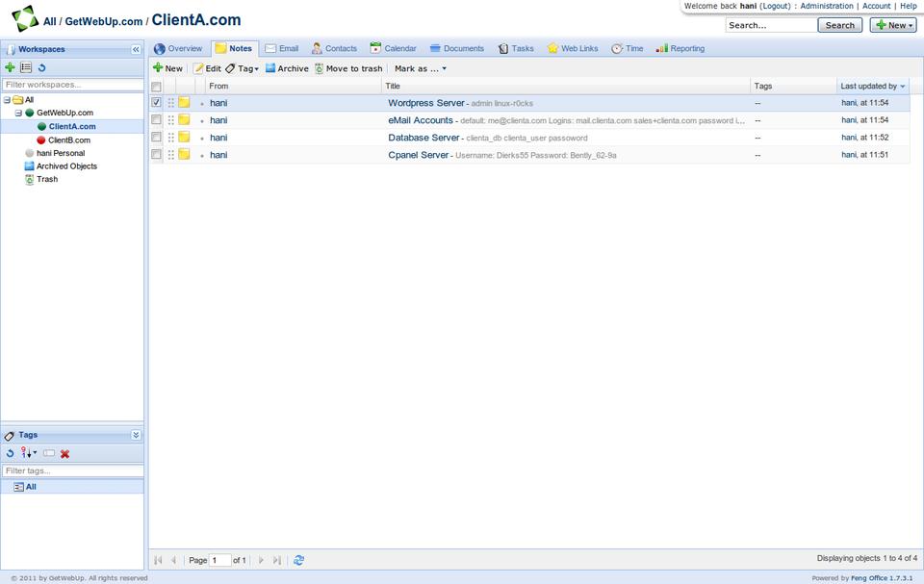Check the eMail Accounts note checkbox

point(156,120)
